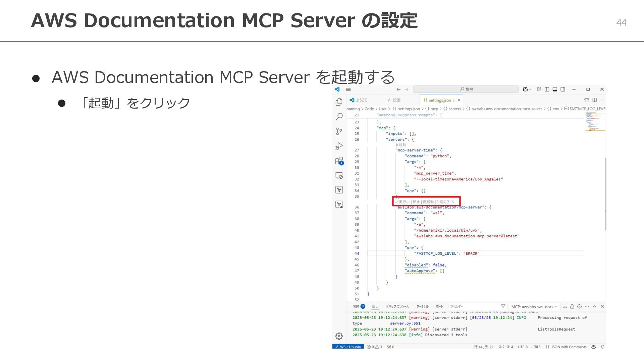Open the HCP Terraform cloud view
The image size is (644, 362).
pyautogui.click(x=339, y=204)
